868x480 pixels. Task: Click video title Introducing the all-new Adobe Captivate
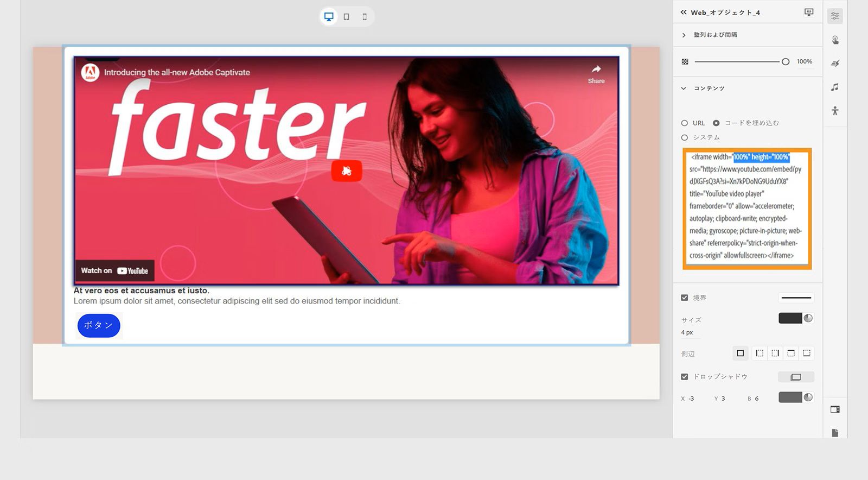(177, 72)
